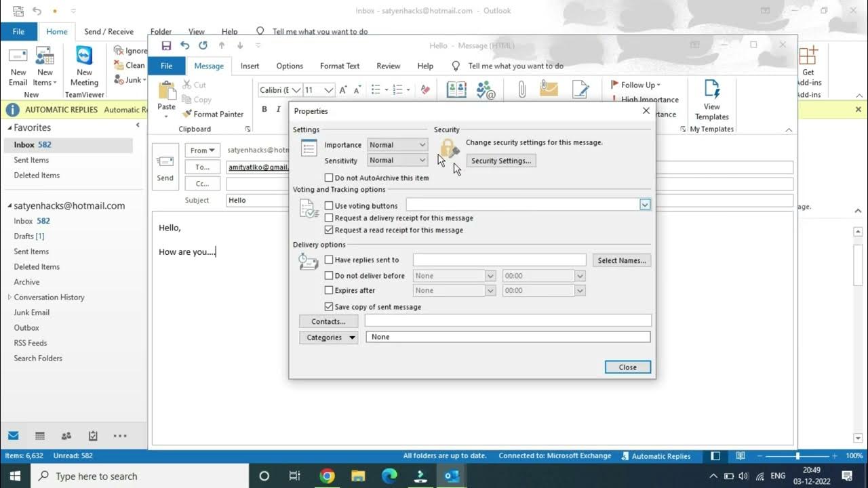Open Chrome from the taskbar

(327, 476)
